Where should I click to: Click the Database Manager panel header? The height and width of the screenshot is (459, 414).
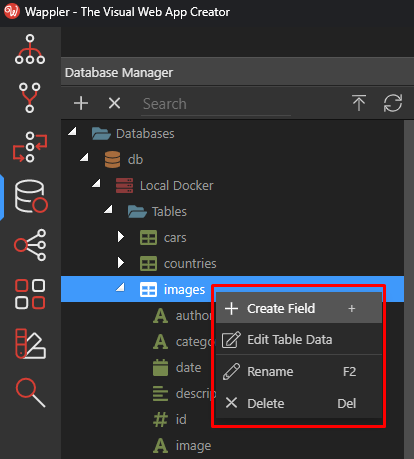pos(238,72)
